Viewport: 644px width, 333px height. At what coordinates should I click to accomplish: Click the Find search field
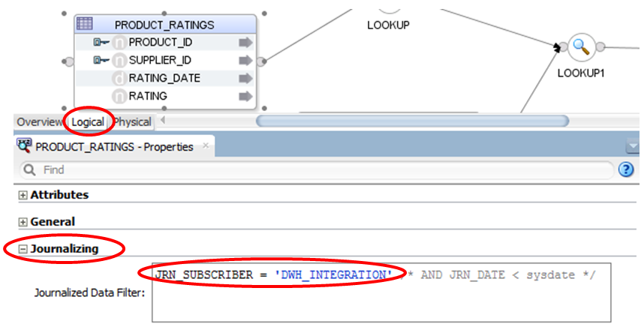315,170
